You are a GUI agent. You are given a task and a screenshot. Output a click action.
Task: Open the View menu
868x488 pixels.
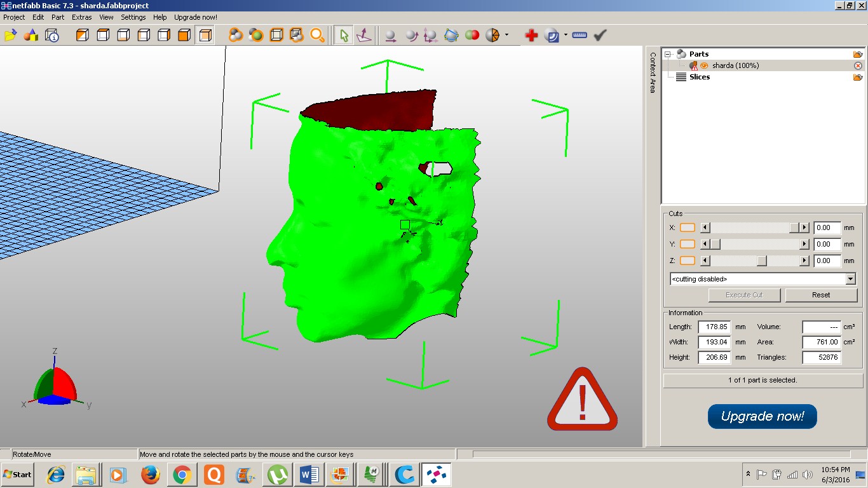click(106, 17)
